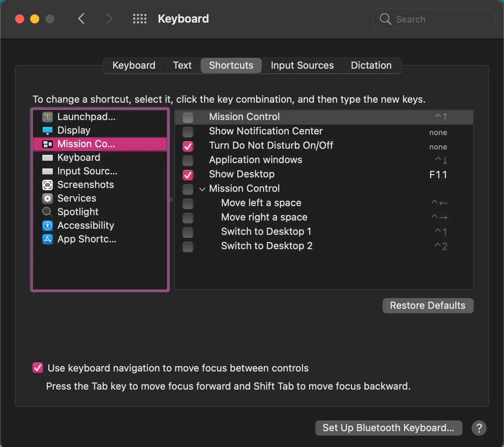Click the Input Sources keyboard icon
Image resolution: width=504 pixels, height=447 pixels.
click(48, 171)
